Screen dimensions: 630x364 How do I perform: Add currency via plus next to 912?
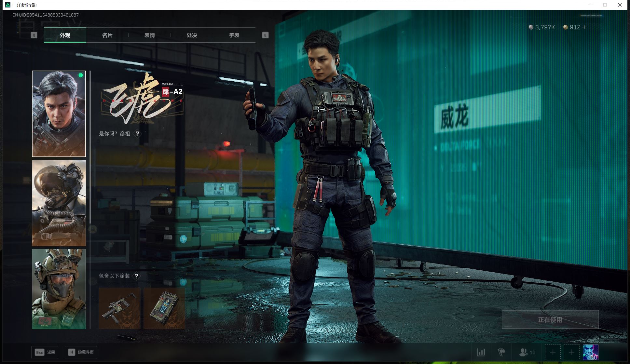point(584,27)
